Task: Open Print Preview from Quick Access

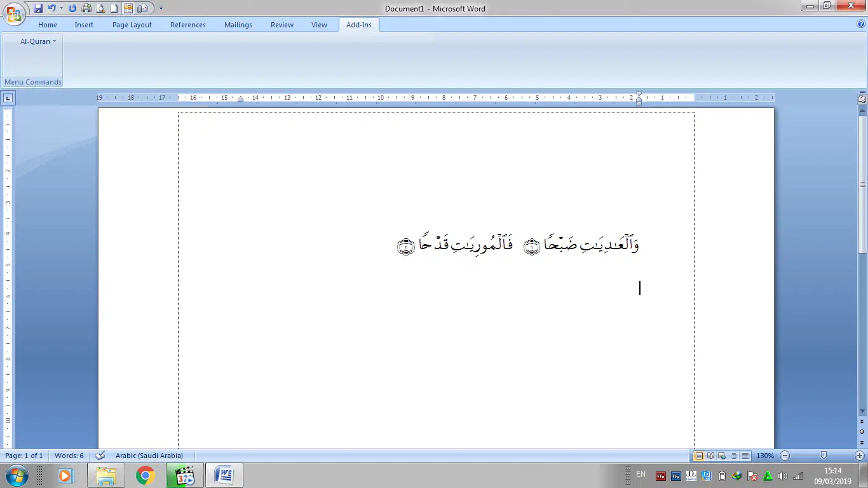Action: (x=100, y=8)
